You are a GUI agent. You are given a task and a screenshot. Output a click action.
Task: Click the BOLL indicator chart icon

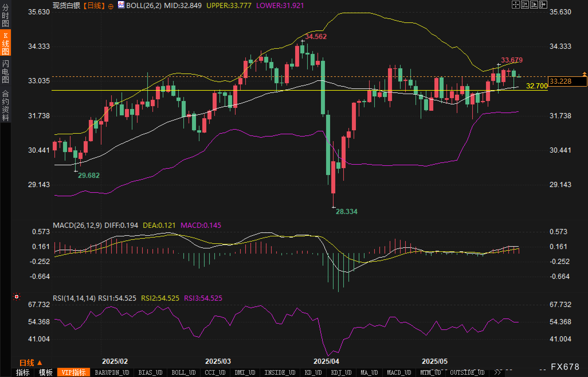[x=121, y=5]
